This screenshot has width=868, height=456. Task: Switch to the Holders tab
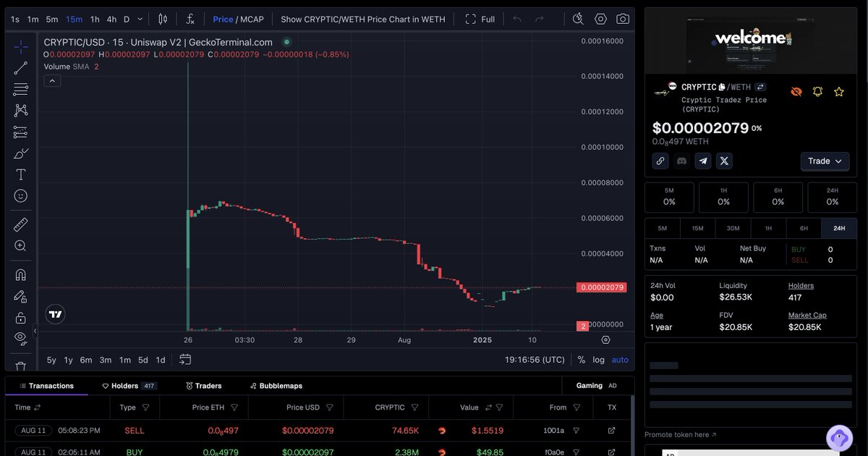tap(129, 386)
